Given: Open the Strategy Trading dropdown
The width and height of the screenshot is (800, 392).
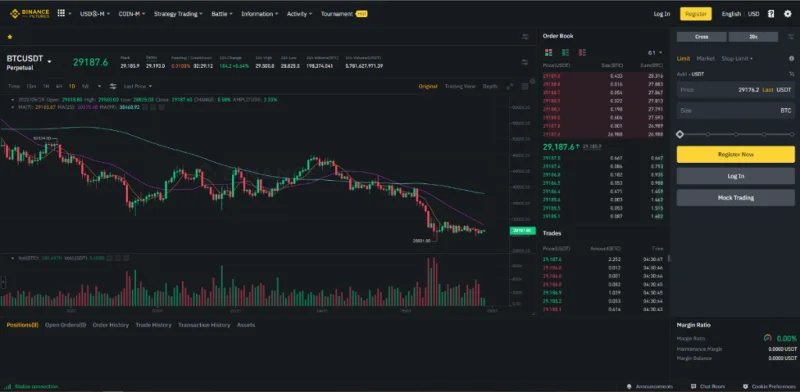Looking at the screenshot, I should coord(178,14).
